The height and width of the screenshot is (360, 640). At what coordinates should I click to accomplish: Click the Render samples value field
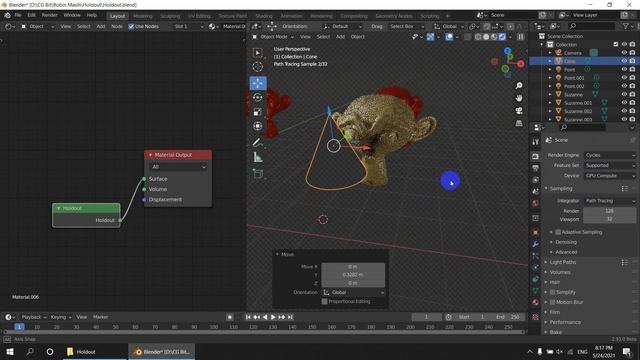click(x=610, y=211)
